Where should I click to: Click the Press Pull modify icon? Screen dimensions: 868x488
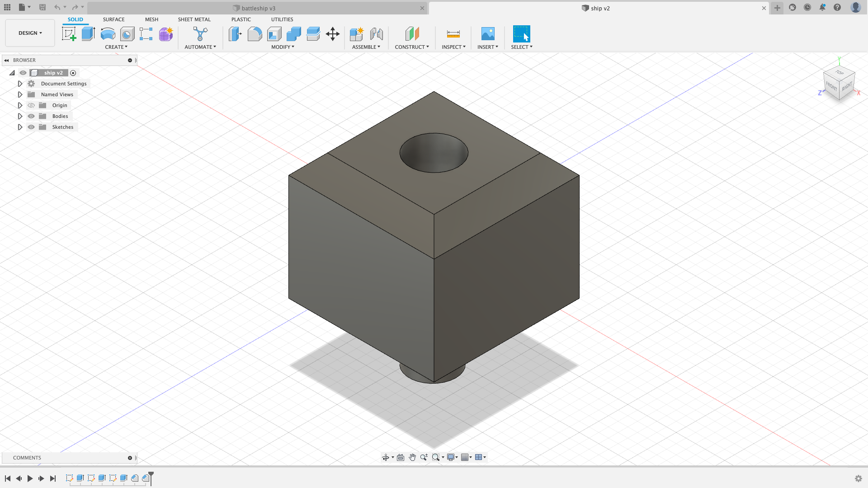coord(235,34)
